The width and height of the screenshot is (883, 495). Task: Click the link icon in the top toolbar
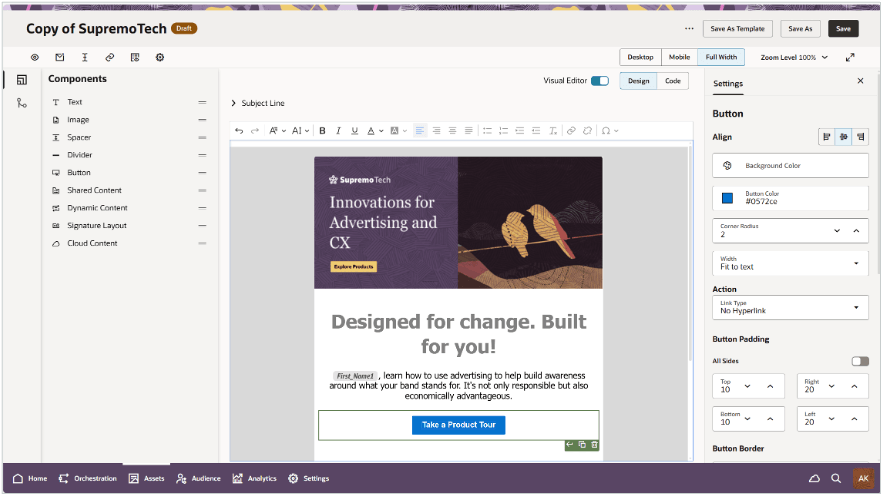point(110,57)
